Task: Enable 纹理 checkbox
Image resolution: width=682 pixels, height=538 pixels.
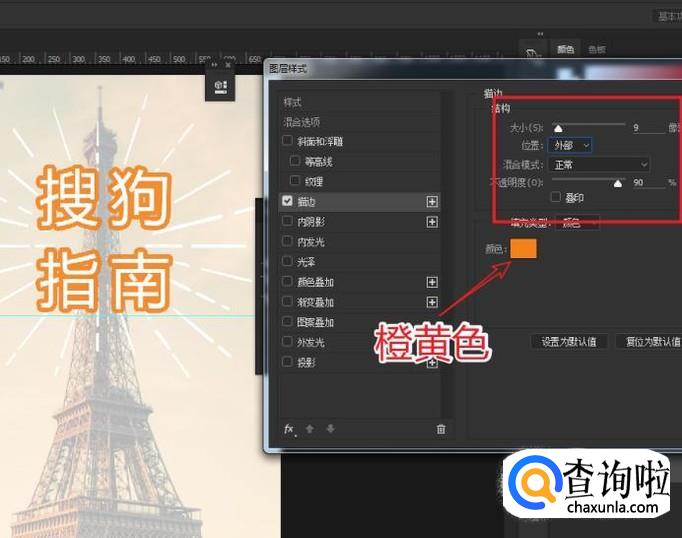Action: [294, 180]
